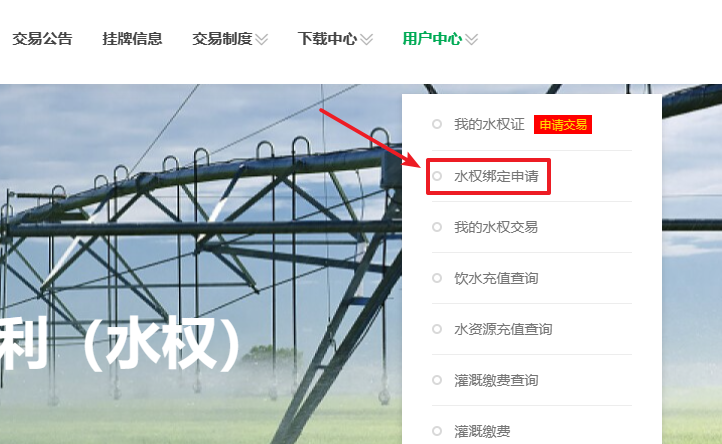
Task: Click 我的水权证 menu entry
Action: (489, 124)
